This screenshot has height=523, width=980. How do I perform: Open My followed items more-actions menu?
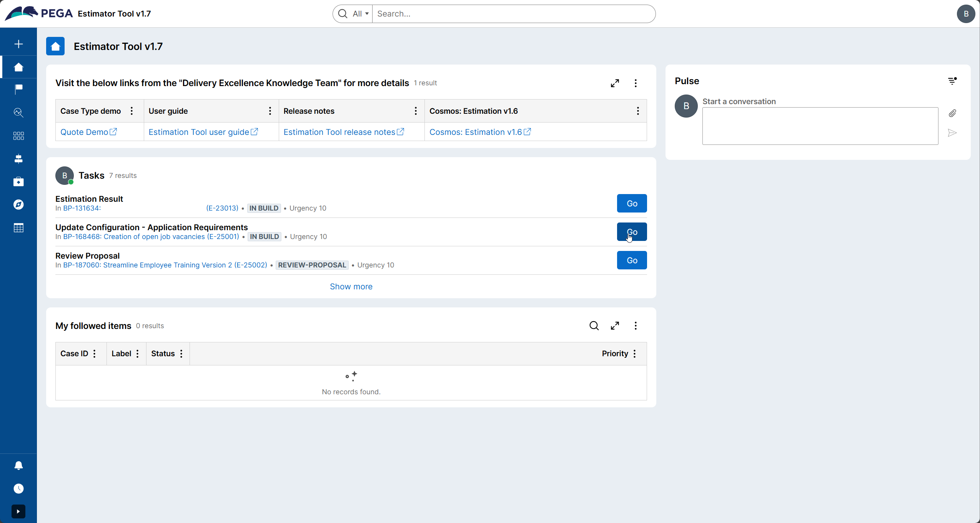click(636, 325)
